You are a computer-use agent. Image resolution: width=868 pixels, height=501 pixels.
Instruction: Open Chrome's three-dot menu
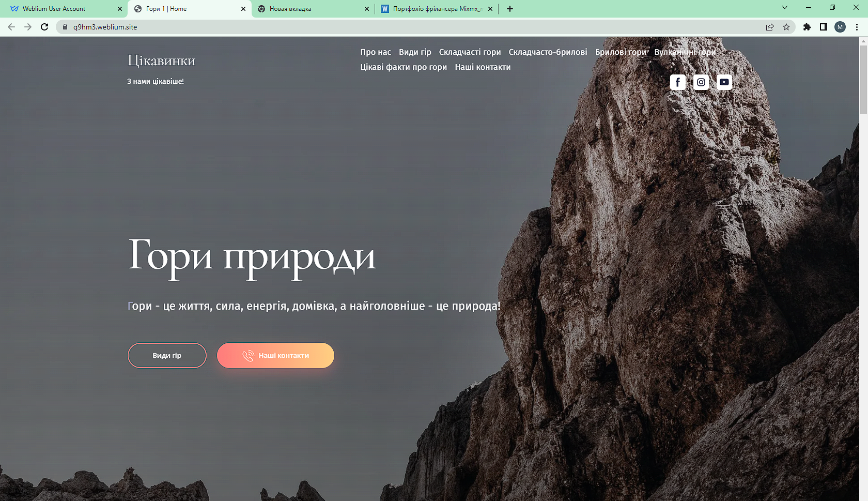(x=857, y=27)
